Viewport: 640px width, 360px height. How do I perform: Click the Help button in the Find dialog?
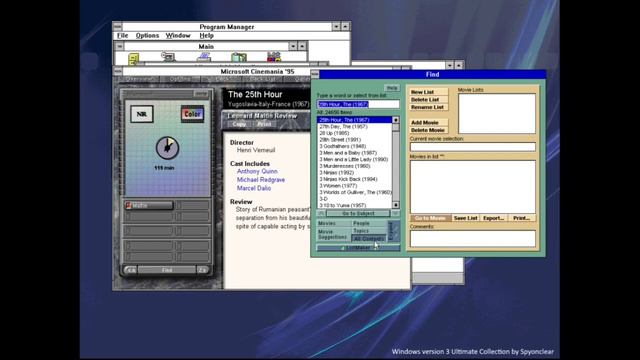pos(392,88)
